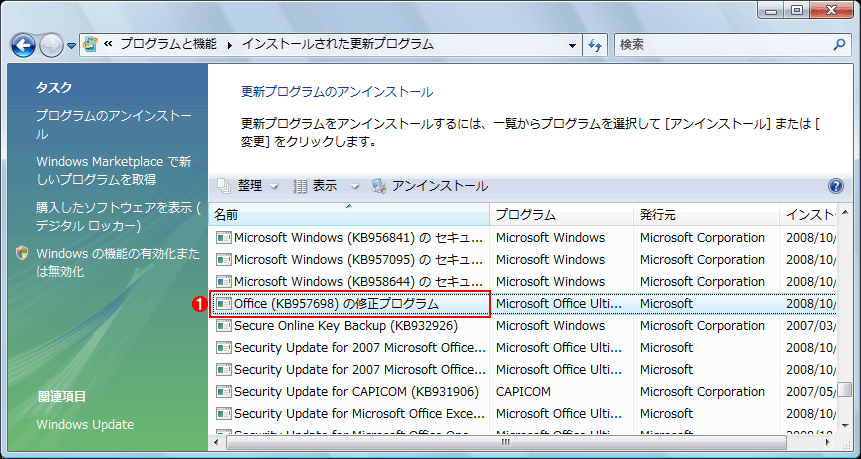Open Windows の機能の有効化または無効化 link
This screenshot has height=459, width=861.
[118, 262]
